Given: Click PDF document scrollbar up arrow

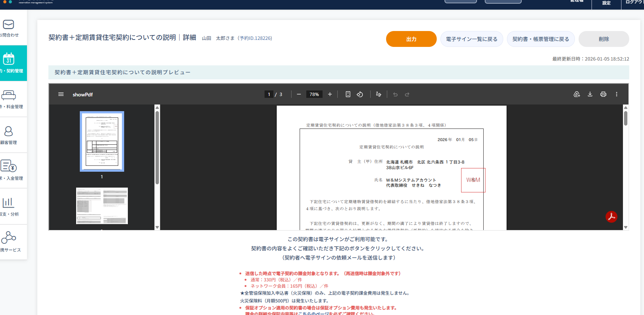Looking at the screenshot, I should pyautogui.click(x=626, y=107).
